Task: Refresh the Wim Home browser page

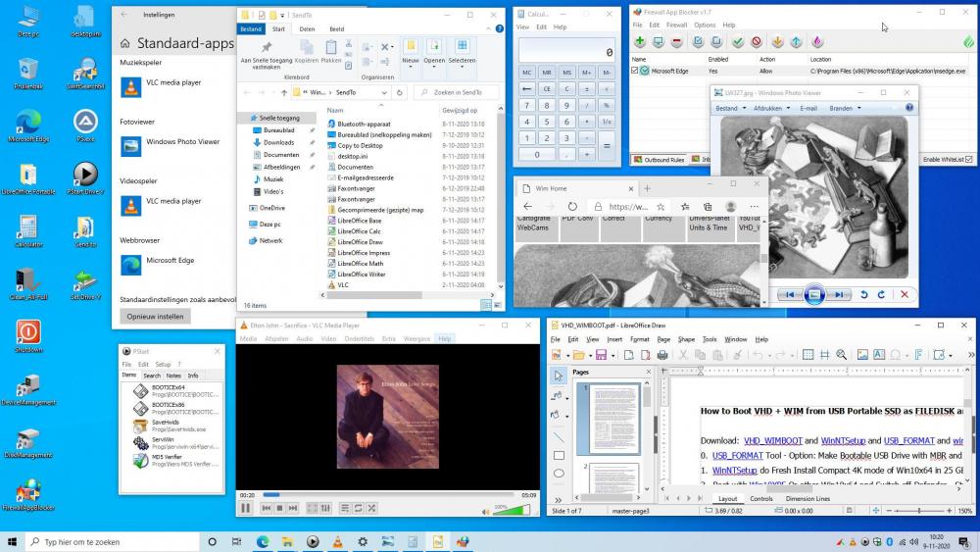Action: click(572, 207)
